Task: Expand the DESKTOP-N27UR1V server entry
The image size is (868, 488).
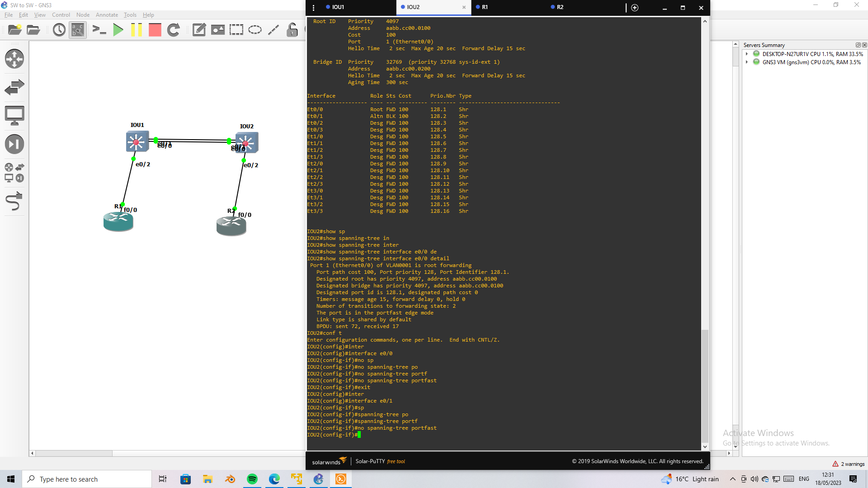Action: 747,54
